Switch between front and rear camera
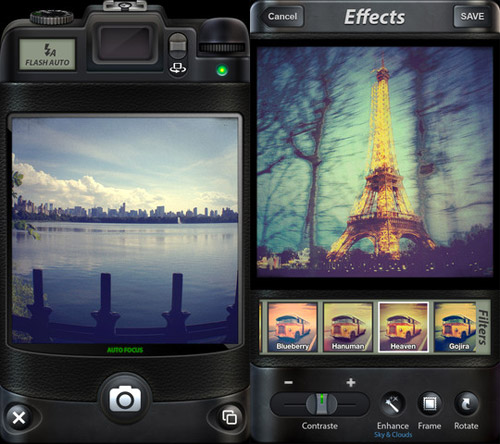This screenshot has width=500, height=444. [x=178, y=68]
